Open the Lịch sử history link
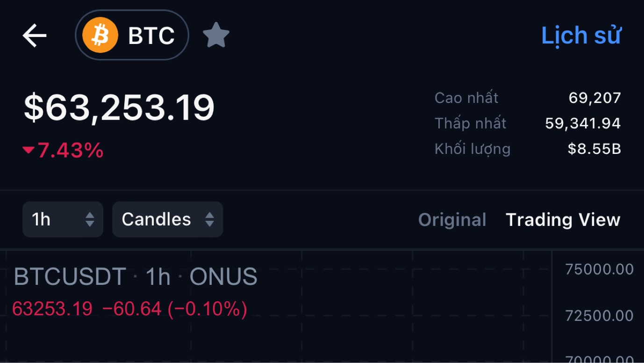 (581, 36)
